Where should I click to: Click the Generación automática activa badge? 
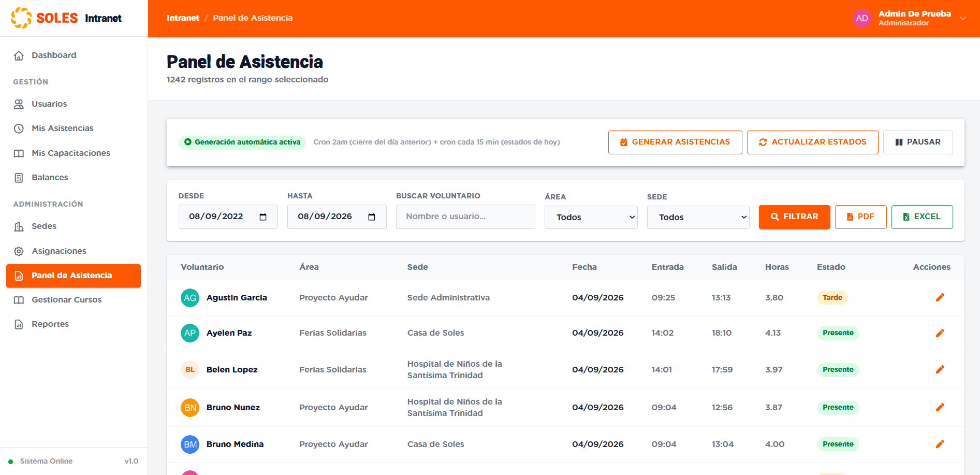point(242,142)
